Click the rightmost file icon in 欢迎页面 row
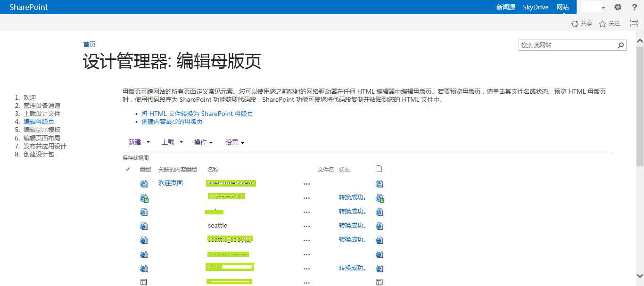Screen dimensions: 644x286 380,184
